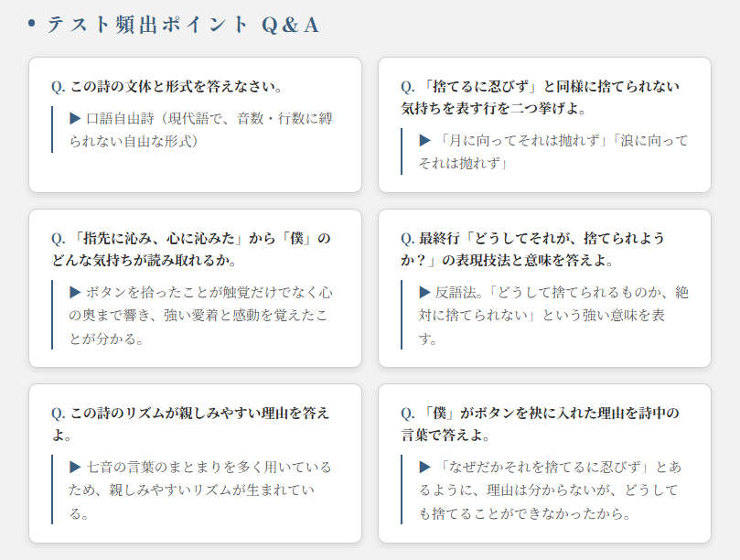Screen dimensions: 740x560
Task: Select the 「指先に沁み、心に沁みた」 question text
Action: coord(190,249)
